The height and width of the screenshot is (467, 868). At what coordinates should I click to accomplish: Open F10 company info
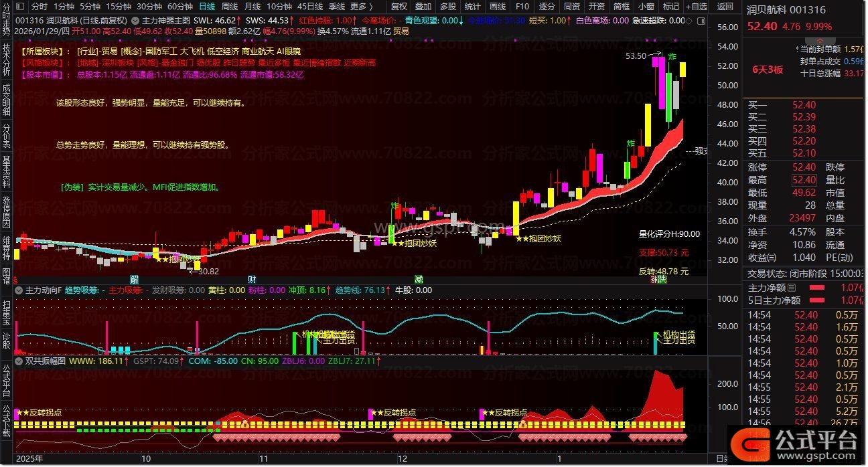(x=522, y=6)
